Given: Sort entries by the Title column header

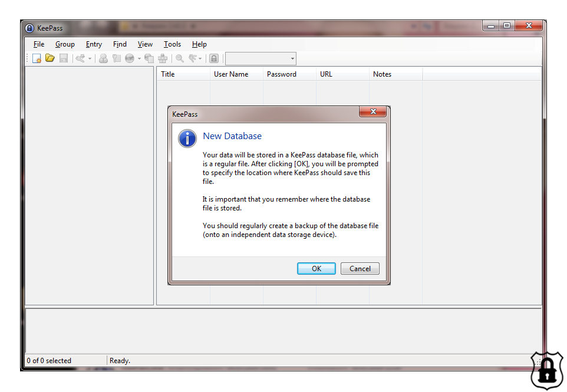Looking at the screenshot, I should point(183,74).
